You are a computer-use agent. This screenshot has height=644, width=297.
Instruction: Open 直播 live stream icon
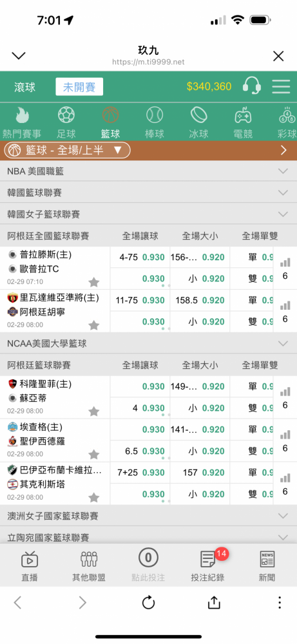(x=30, y=559)
